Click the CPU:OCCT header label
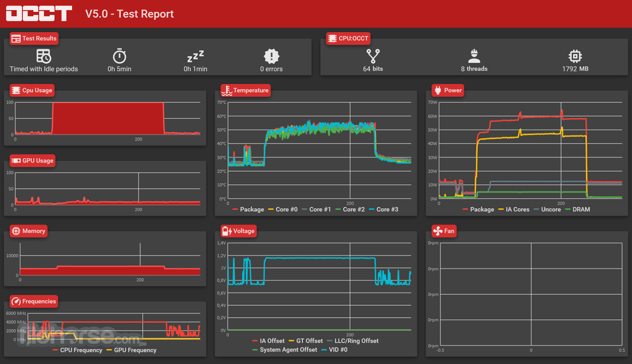This screenshot has width=632, height=364. coord(348,38)
